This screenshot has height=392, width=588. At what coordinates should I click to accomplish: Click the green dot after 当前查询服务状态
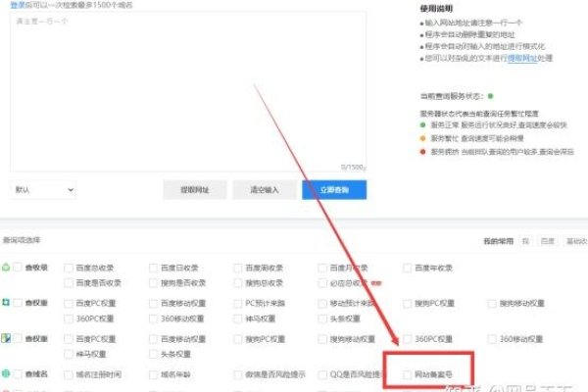click(490, 96)
